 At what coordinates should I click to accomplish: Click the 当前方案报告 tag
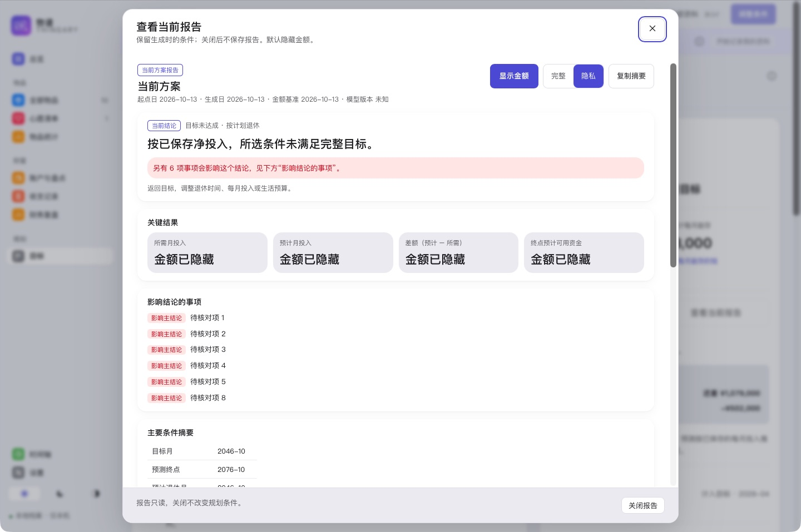(x=160, y=70)
